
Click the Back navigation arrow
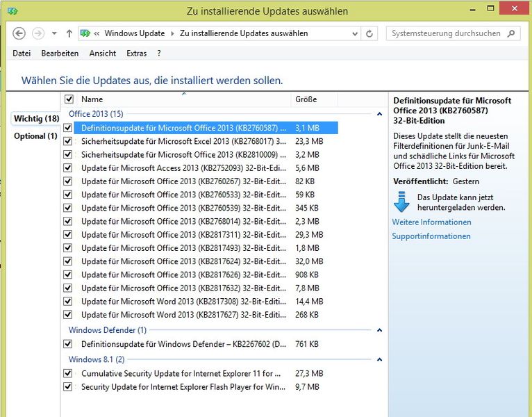(x=19, y=33)
